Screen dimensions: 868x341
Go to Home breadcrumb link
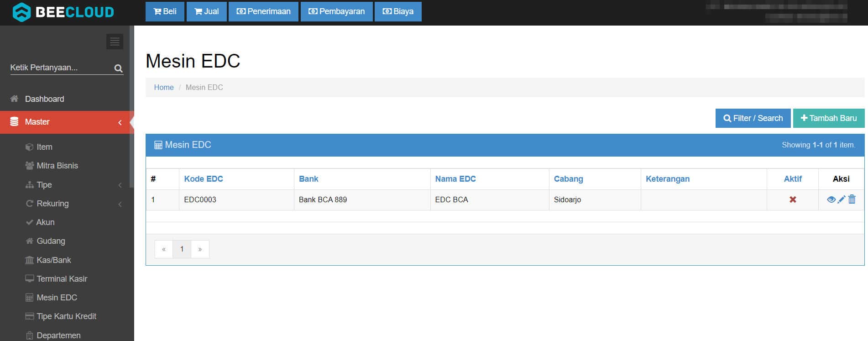[x=164, y=87]
